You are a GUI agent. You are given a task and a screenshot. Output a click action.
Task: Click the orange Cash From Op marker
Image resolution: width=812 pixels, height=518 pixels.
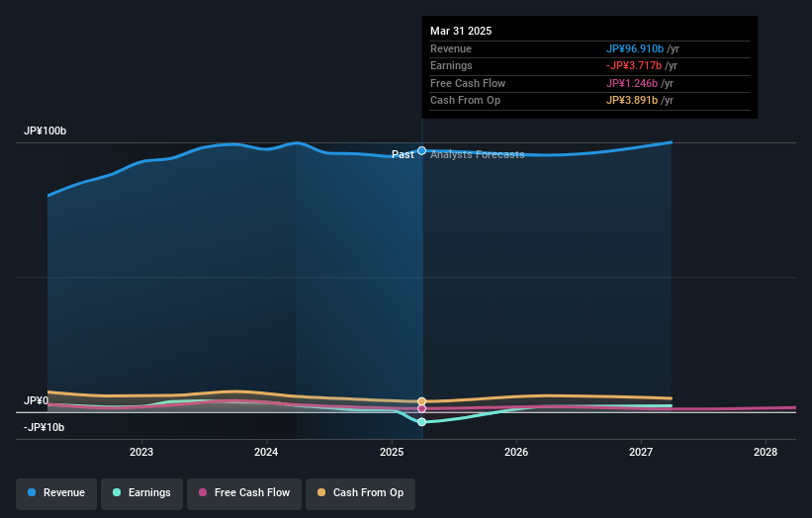(x=421, y=401)
